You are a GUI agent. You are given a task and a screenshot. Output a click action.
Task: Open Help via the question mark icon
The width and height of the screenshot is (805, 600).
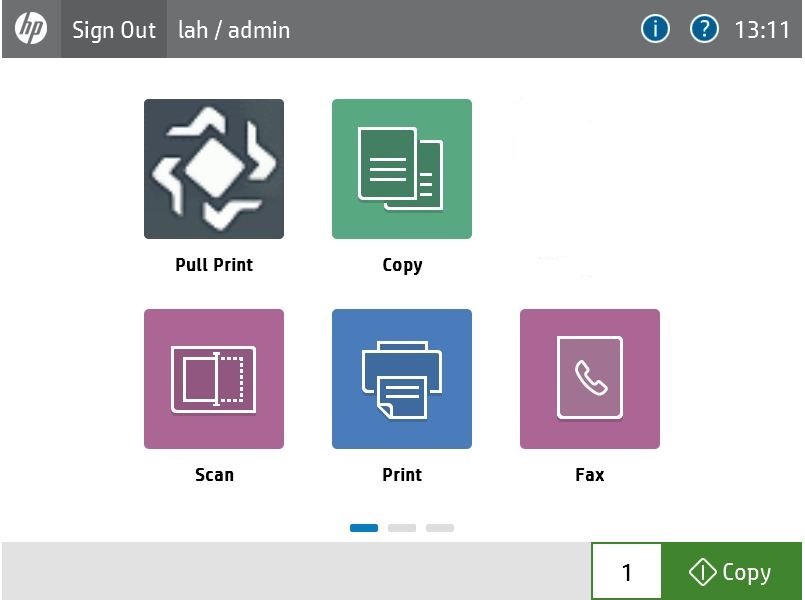(705, 29)
